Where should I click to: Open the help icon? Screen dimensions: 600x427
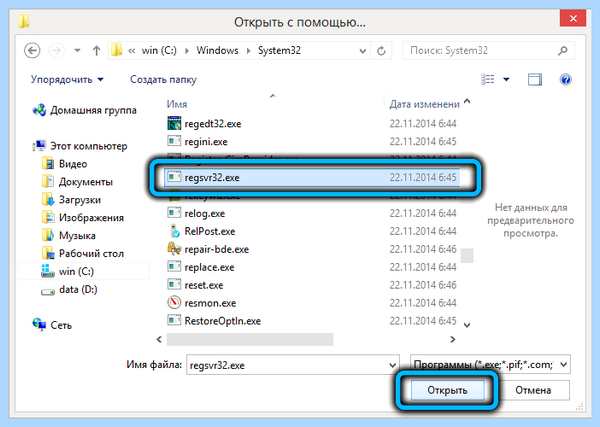566,80
